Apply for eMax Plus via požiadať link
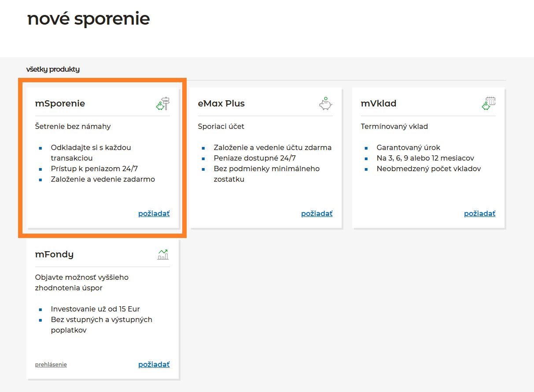534x392 pixels. (x=317, y=214)
